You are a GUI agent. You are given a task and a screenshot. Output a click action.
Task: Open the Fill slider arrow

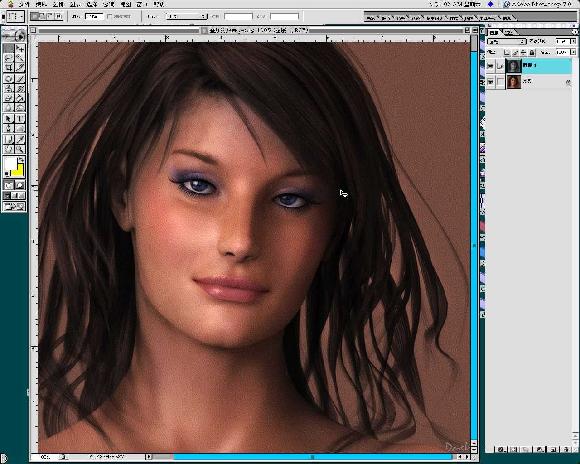(573, 53)
